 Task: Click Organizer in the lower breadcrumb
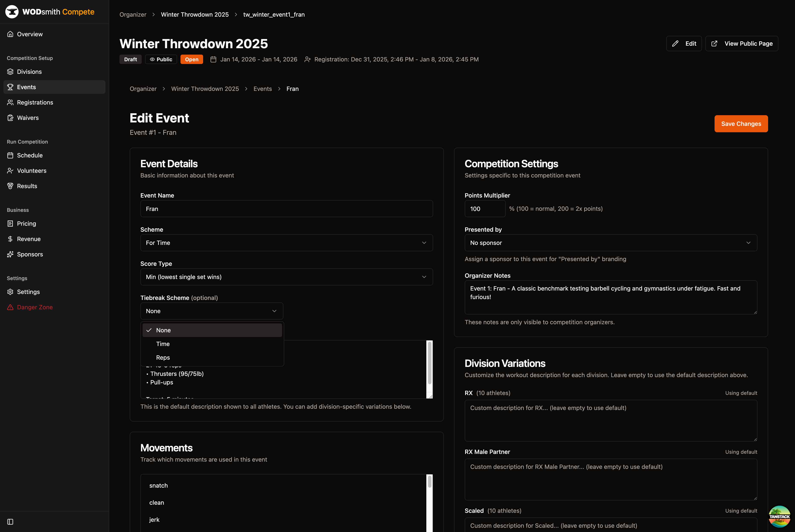pyautogui.click(x=143, y=89)
